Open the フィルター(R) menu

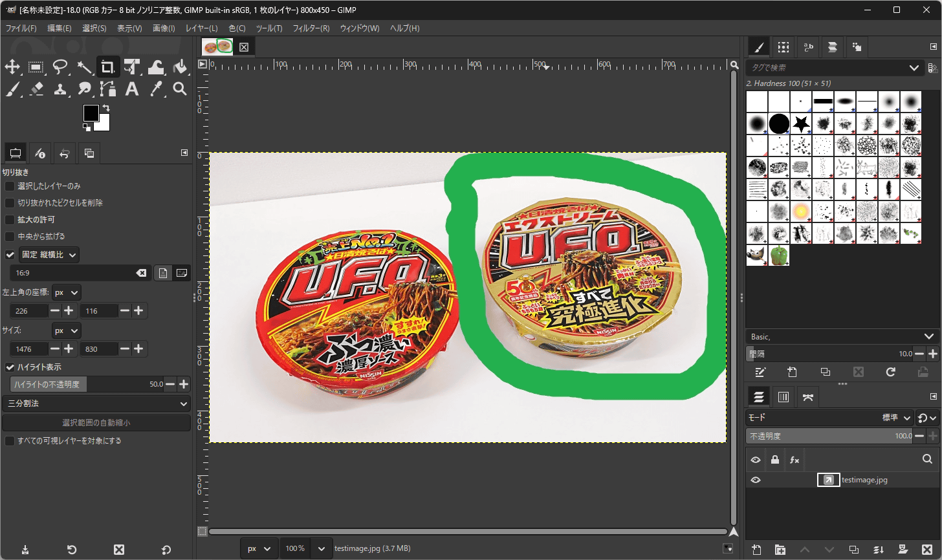[x=311, y=28]
